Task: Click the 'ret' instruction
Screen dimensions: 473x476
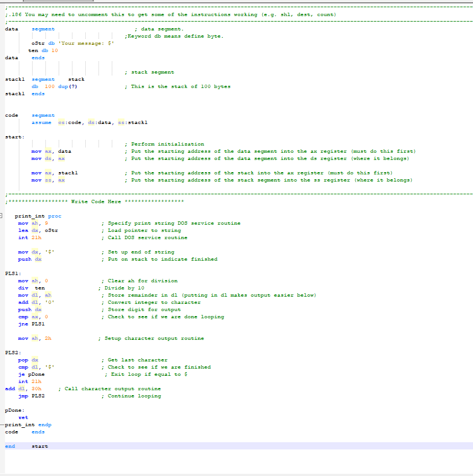Action: (23, 418)
